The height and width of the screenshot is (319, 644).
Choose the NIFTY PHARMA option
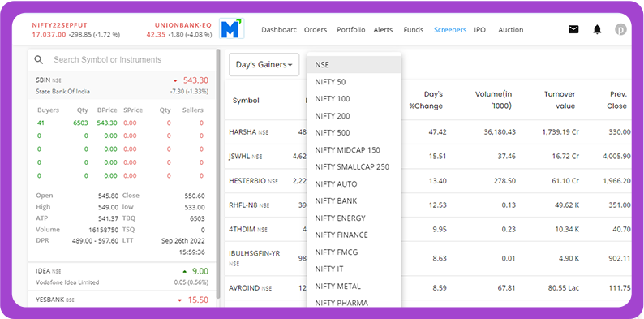pyautogui.click(x=354, y=303)
